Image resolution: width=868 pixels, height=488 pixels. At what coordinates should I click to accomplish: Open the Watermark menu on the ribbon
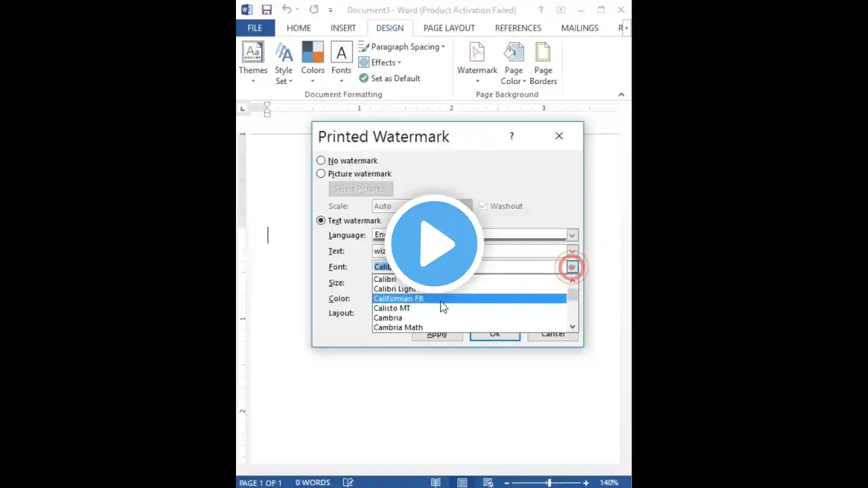(x=477, y=63)
